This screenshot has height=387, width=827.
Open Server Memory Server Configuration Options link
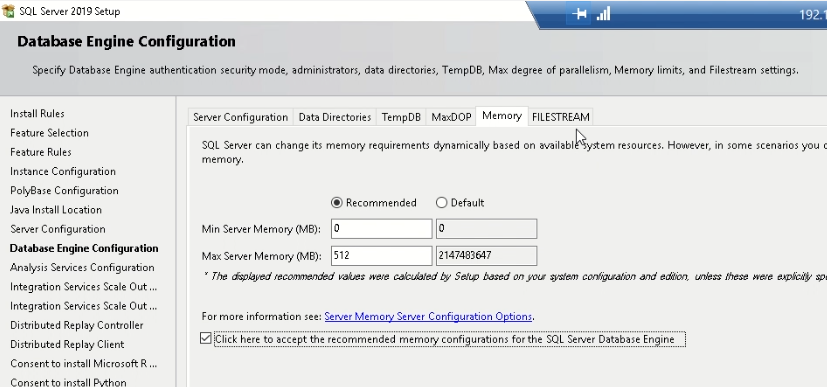pos(428,316)
